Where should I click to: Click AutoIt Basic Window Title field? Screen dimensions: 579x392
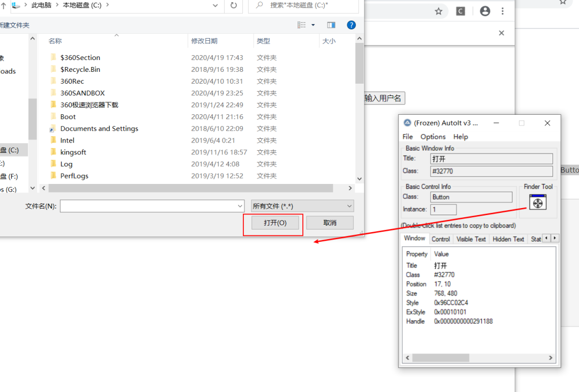click(492, 159)
